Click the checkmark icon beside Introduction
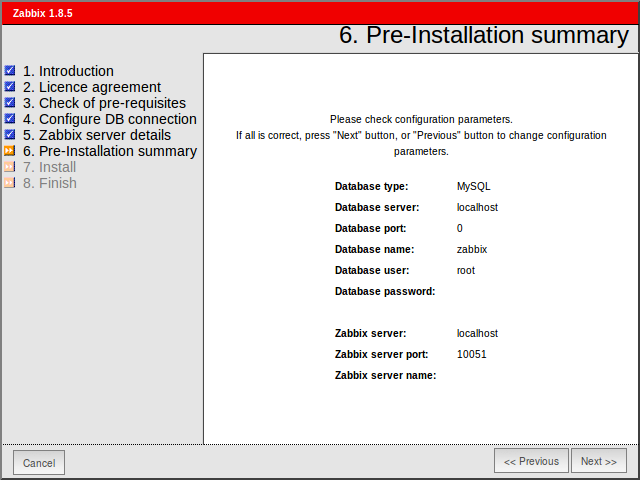 (10, 71)
